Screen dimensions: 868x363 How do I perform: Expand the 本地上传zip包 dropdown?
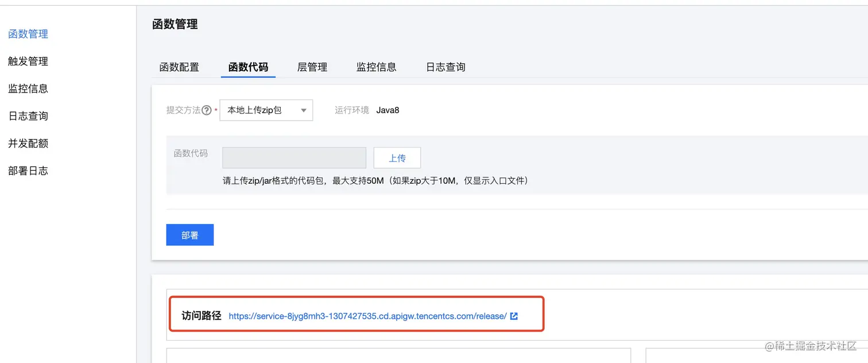pos(266,110)
